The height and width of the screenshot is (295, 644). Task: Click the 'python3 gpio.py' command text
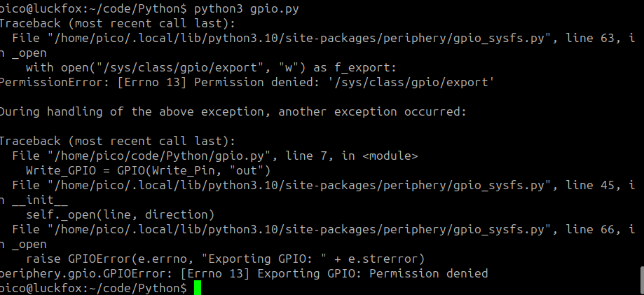pos(247,8)
